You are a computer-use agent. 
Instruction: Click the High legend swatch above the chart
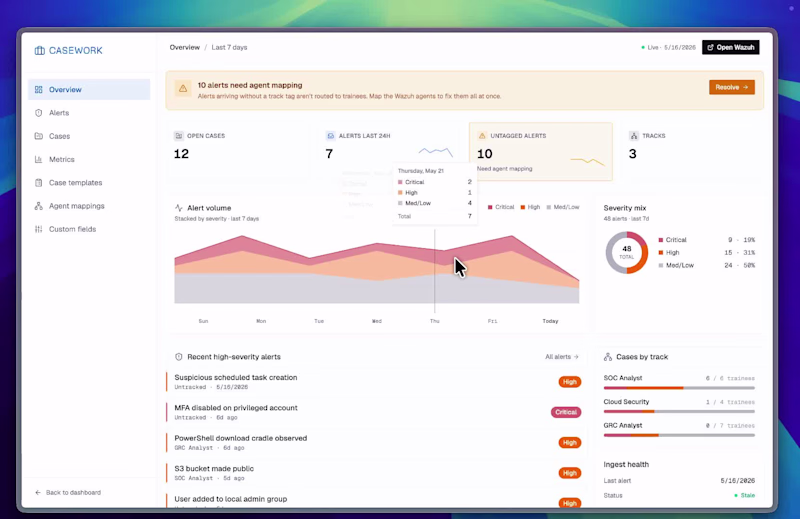523,207
